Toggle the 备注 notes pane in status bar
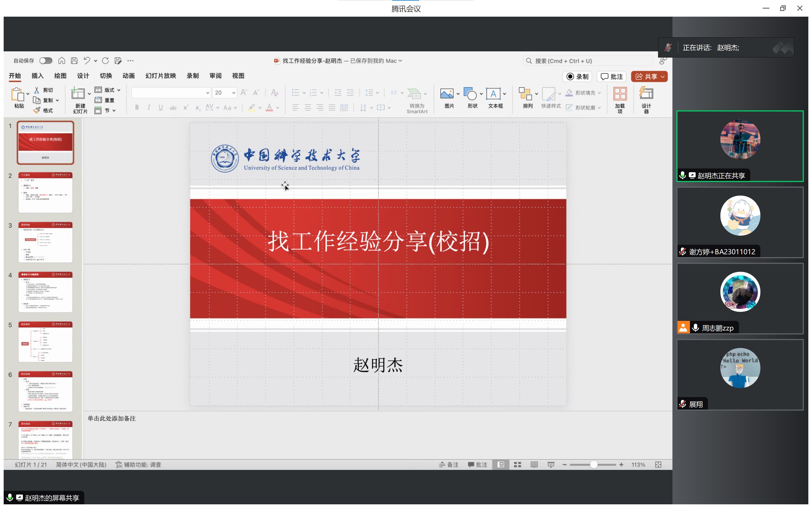The image size is (812, 508). (x=449, y=465)
